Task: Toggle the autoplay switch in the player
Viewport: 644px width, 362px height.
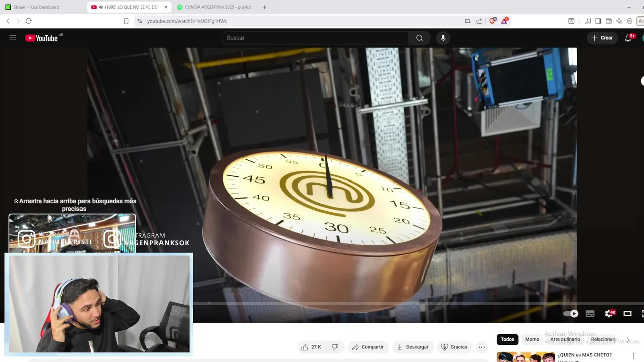Action: click(571, 313)
